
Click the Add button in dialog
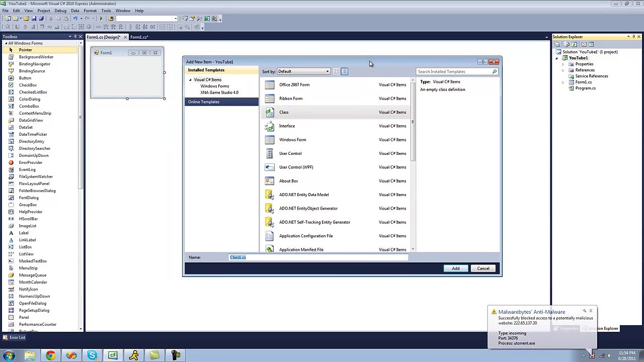pyautogui.click(x=455, y=268)
